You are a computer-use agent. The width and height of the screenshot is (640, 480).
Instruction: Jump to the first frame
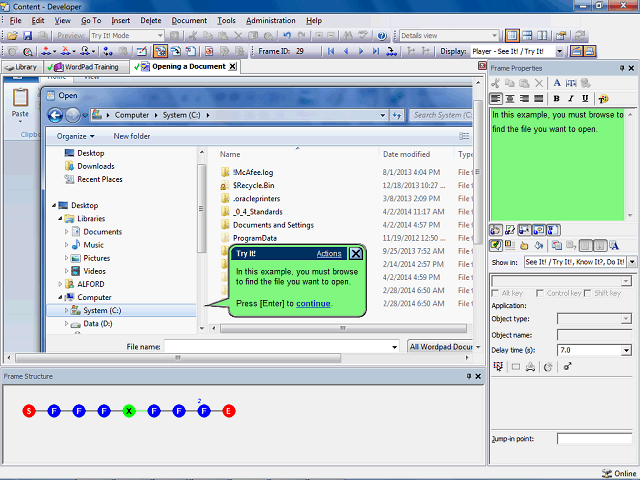331,51
